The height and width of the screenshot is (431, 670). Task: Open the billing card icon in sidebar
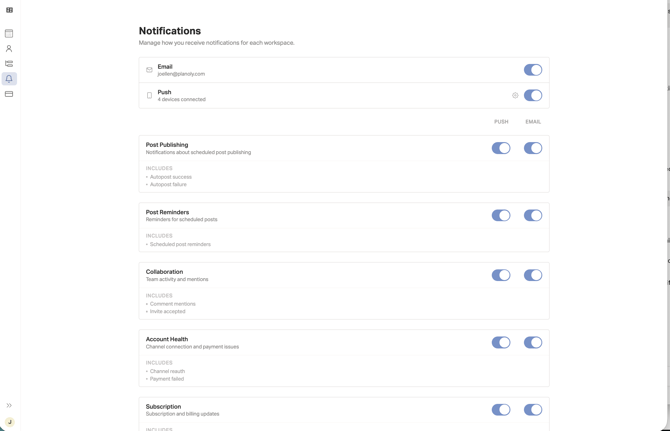[9, 94]
